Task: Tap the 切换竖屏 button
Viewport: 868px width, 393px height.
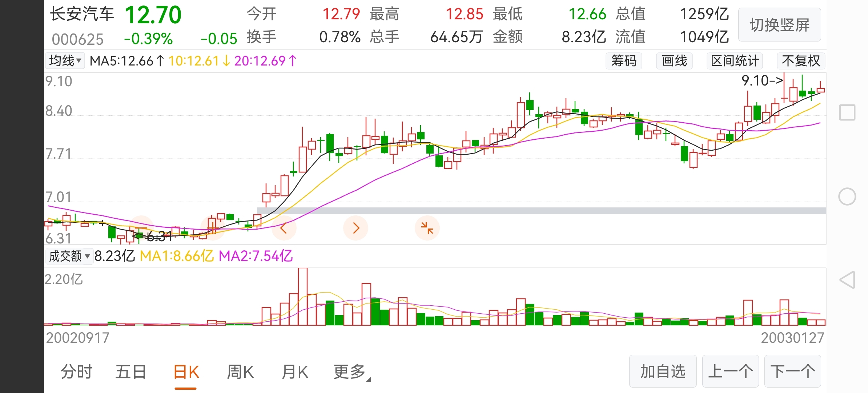Action: tap(780, 25)
